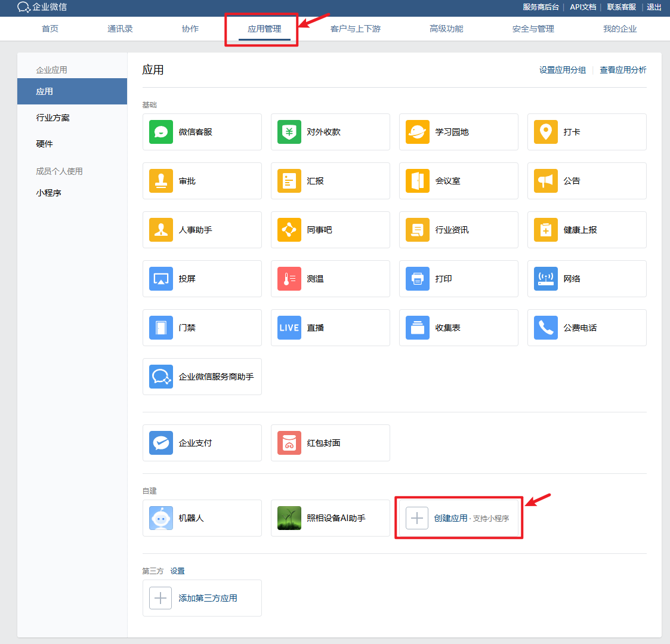This screenshot has width=670, height=644.
Task: Click 设置 next to 第三方
Action: pos(177,571)
